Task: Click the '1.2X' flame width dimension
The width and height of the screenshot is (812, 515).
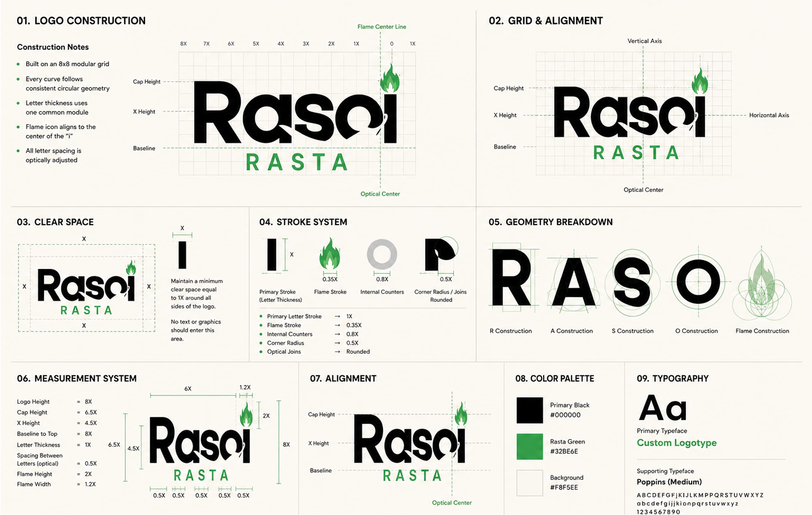Action: tap(245, 387)
